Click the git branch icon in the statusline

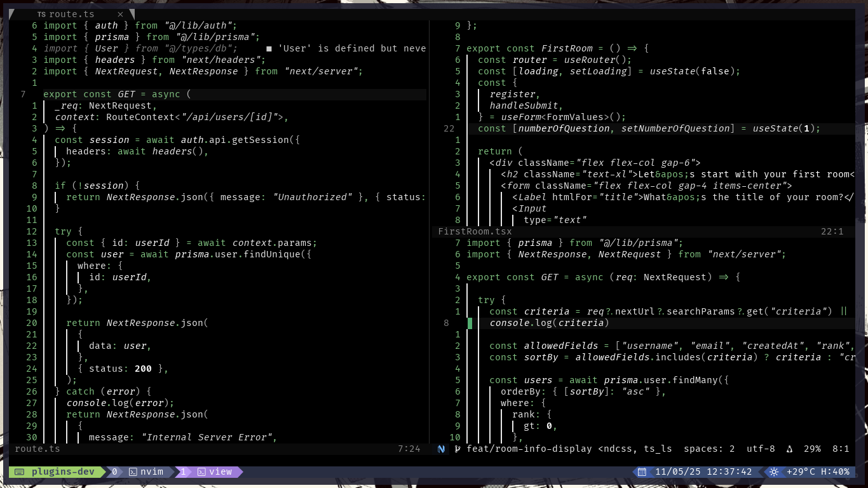458,449
